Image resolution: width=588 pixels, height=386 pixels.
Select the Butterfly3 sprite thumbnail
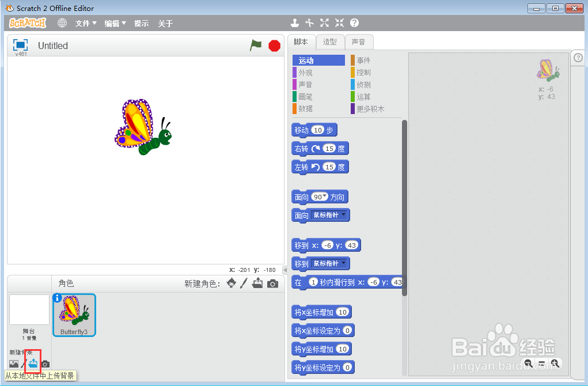pyautogui.click(x=74, y=315)
